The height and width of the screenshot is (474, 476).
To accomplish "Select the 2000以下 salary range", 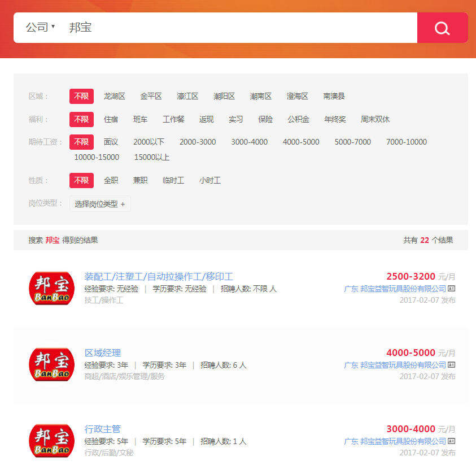I will point(149,142).
